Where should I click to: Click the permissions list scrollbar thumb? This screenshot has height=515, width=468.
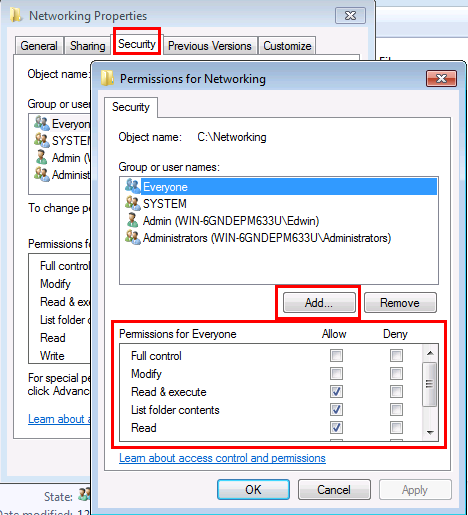pos(430,384)
